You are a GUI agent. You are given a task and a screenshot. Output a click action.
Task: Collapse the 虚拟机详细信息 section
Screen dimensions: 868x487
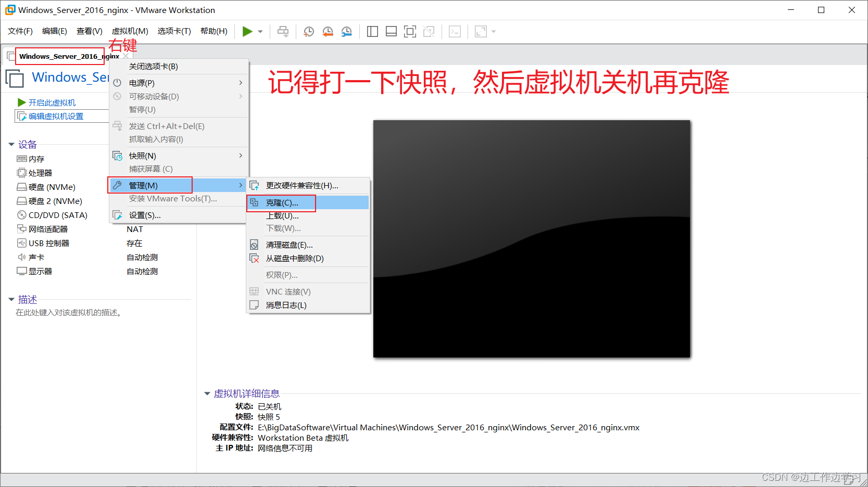point(207,394)
